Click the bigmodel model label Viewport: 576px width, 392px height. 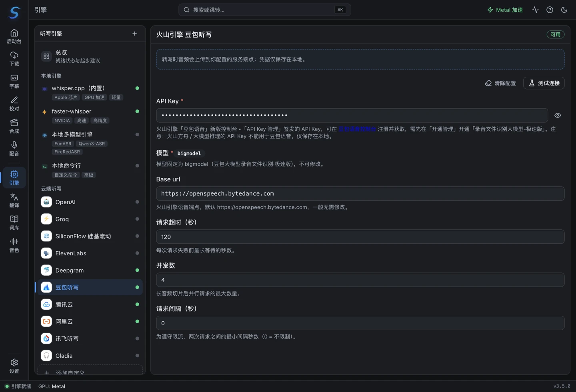189,153
